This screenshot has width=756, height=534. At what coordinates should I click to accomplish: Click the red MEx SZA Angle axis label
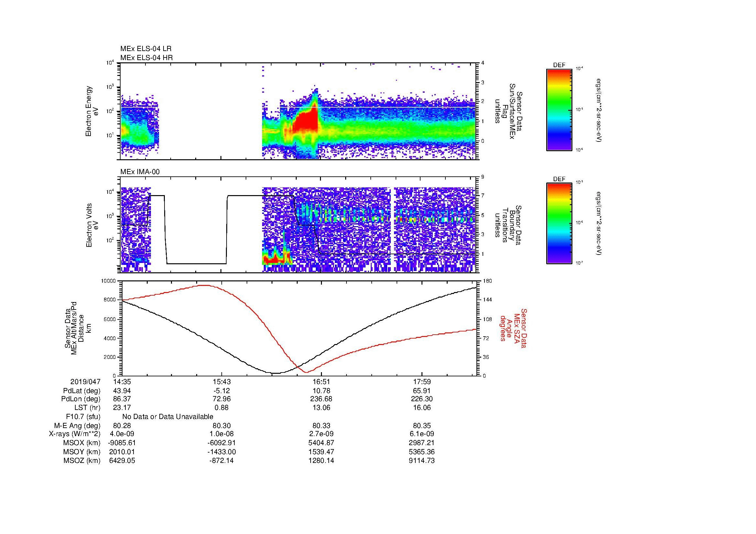pos(513,328)
